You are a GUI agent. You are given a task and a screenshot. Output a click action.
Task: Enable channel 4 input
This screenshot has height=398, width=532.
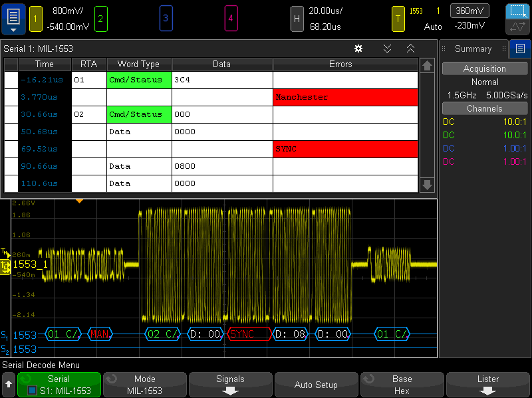(231, 19)
